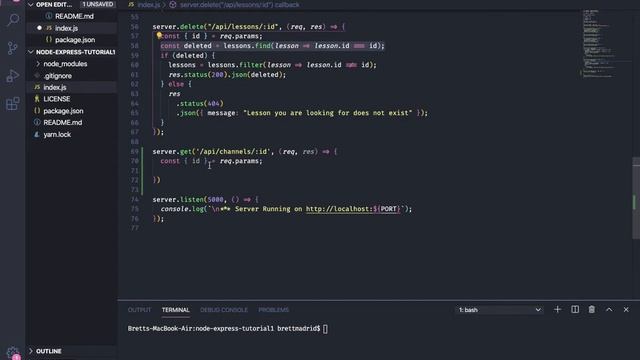Click the '/api/channels/:id' route string

pyautogui.click(x=232, y=151)
